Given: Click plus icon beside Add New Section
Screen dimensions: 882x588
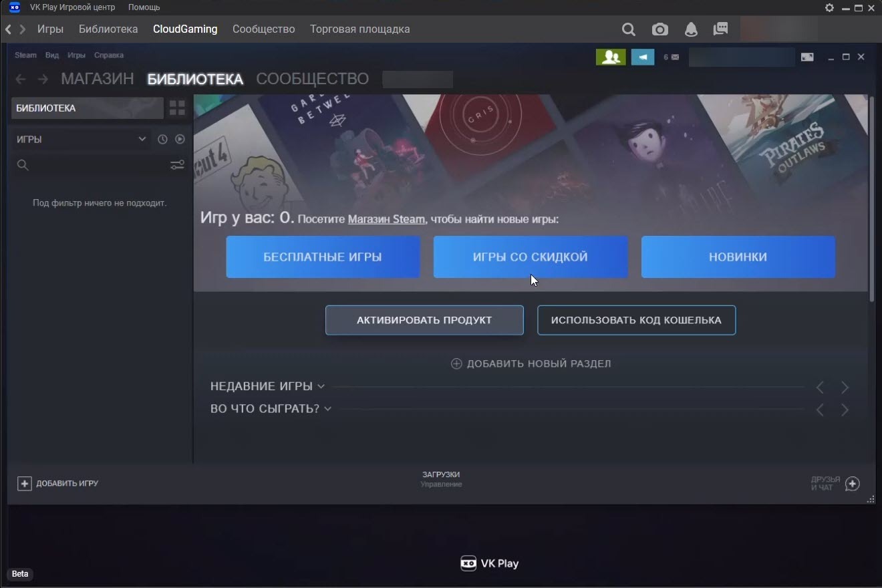Looking at the screenshot, I should pos(456,363).
